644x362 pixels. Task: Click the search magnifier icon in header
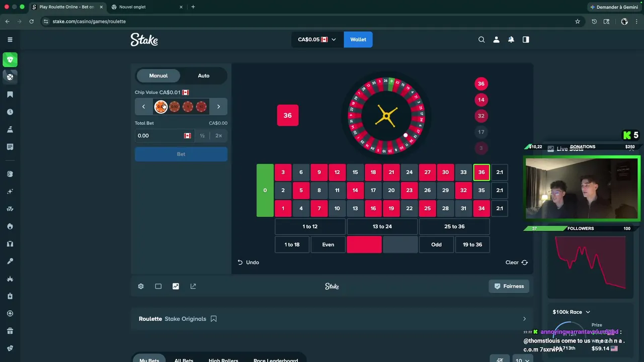click(481, 39)
